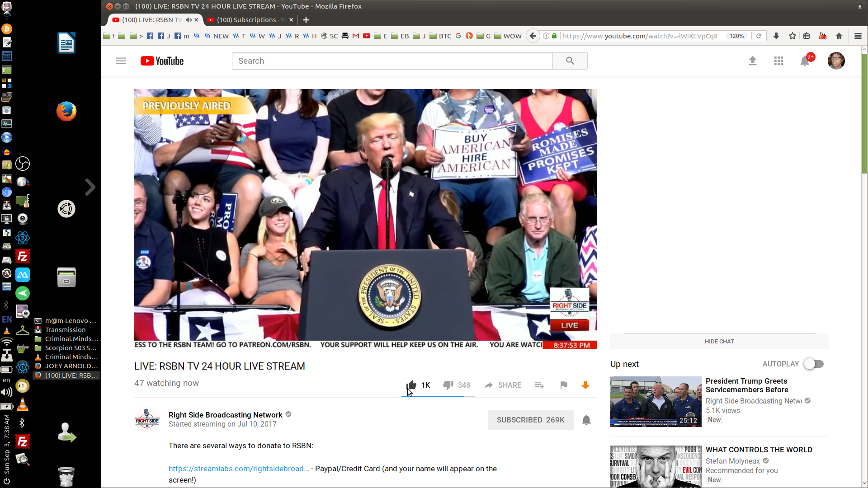
Task: Open the YouTube apps grid icon
Action: click(x=778, y=61)
